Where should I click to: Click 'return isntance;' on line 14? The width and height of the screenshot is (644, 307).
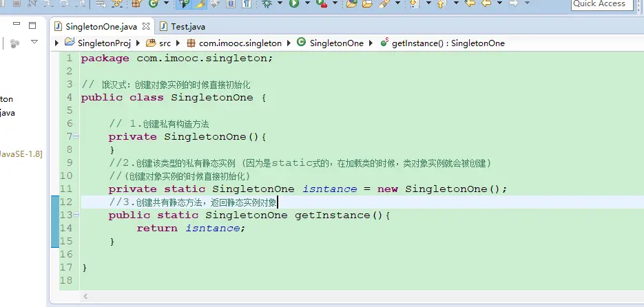coord(191,229)
